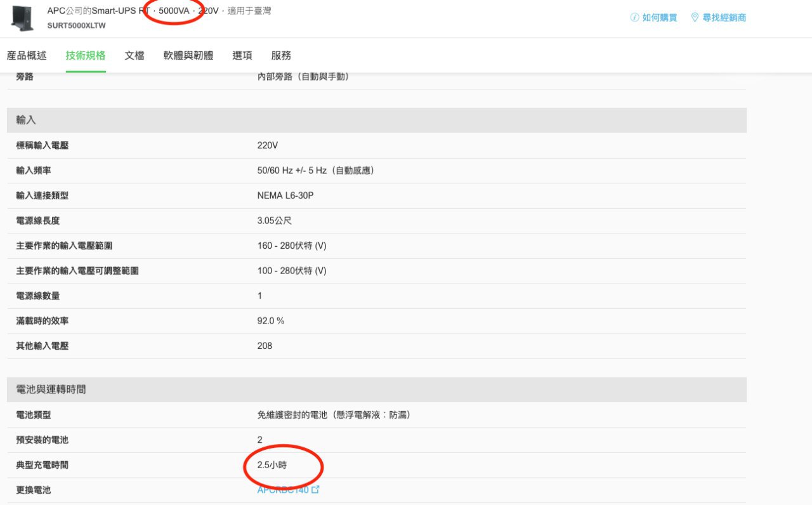
Task: Click the 92.0 % efficiency value
Action: pos(271,321)
